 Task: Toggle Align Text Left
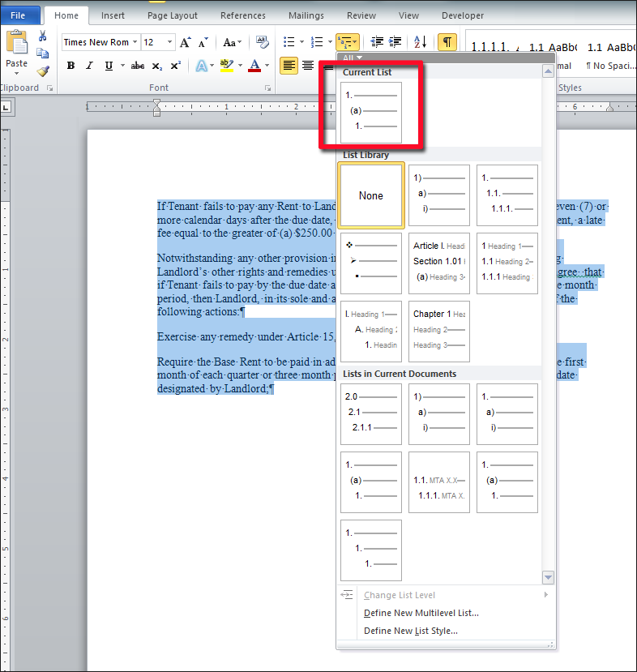coord(289,66)
